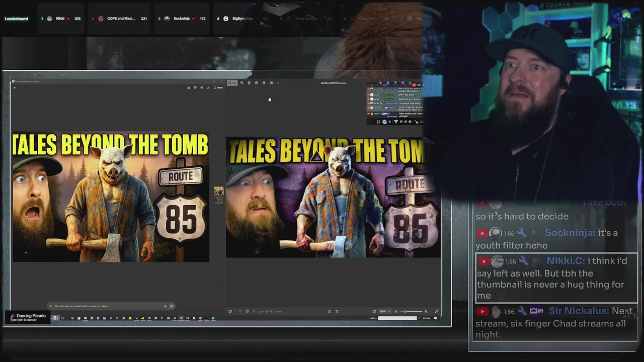
Task: Select Nikki's leaderboard entry
Action: tap(60, 19)
